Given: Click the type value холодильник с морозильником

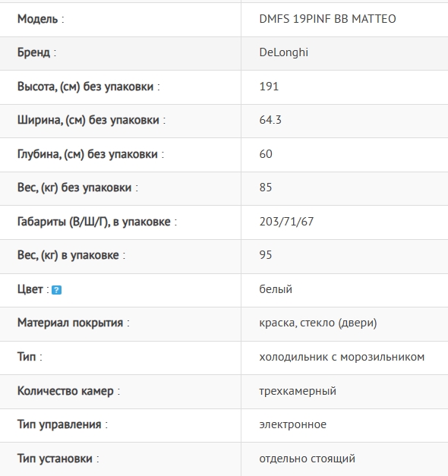Looking at the screenshot, I should 342,357.
